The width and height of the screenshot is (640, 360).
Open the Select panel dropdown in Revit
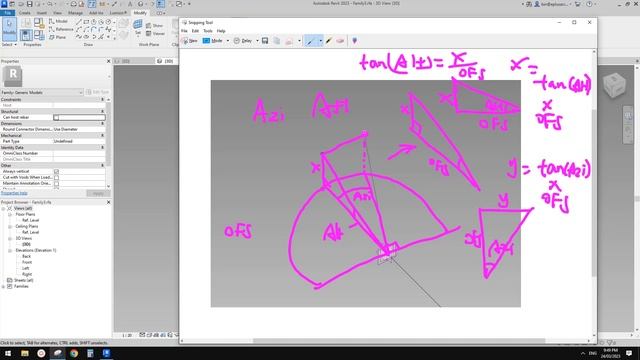tap(9, 44)
